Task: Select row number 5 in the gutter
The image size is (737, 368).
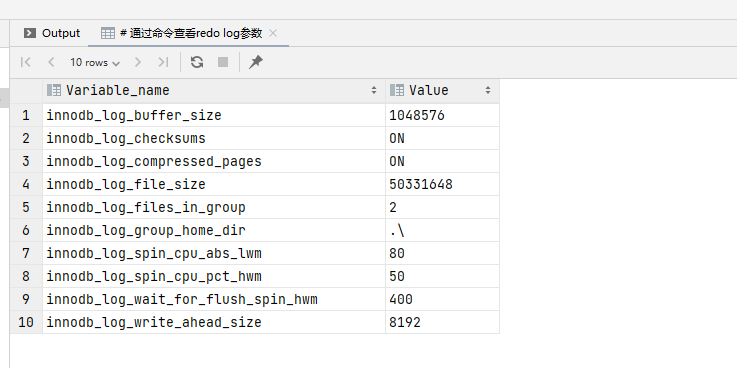Action: 26,207
